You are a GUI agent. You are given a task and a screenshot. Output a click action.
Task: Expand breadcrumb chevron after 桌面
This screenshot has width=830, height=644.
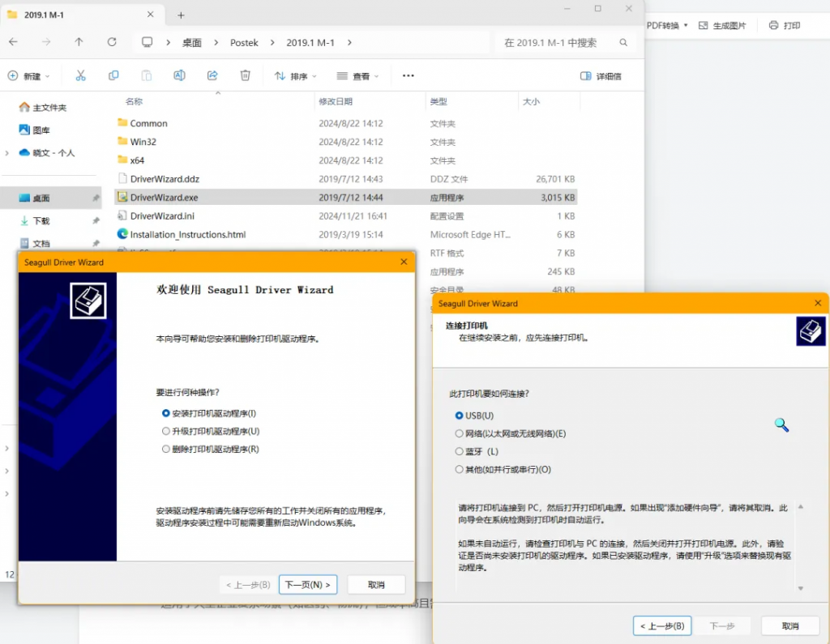click(x=216, y=43)
